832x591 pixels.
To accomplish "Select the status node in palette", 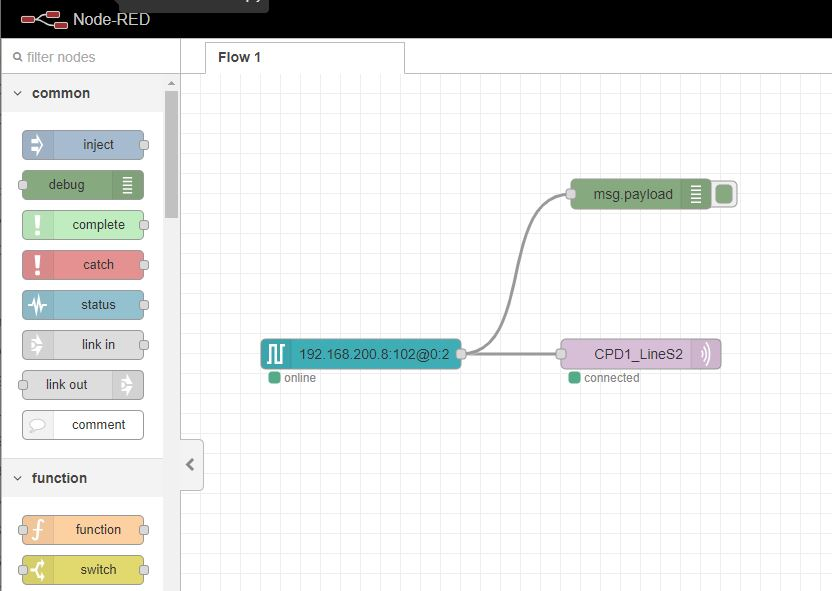I will [x=84, y=305].
